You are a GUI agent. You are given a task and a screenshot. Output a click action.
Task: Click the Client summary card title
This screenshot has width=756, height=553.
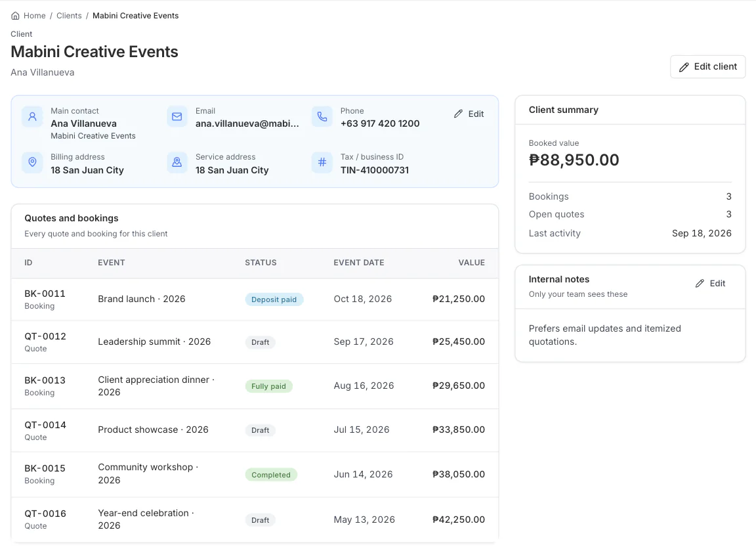[x=564, y=110]
